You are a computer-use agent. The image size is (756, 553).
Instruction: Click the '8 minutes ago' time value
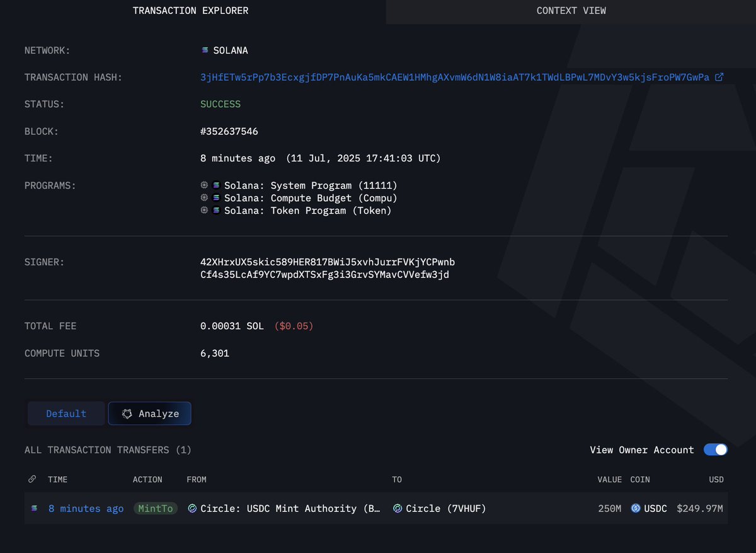238,158
